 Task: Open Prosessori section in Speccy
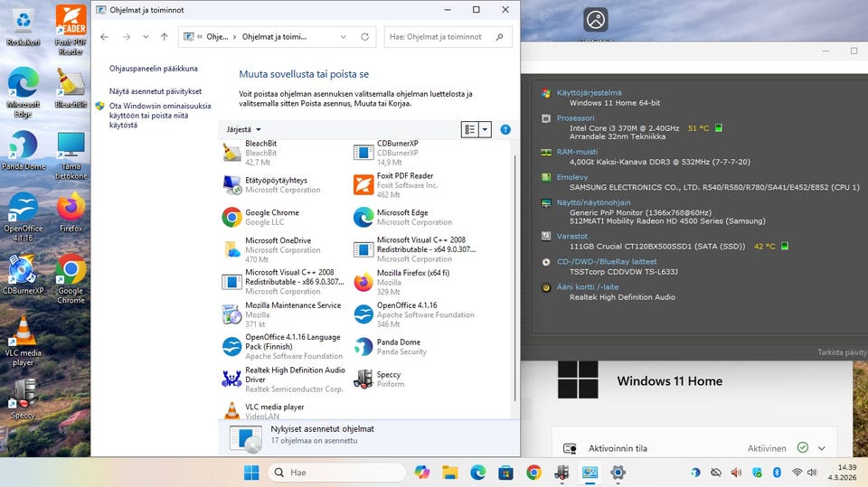point(575,118)
